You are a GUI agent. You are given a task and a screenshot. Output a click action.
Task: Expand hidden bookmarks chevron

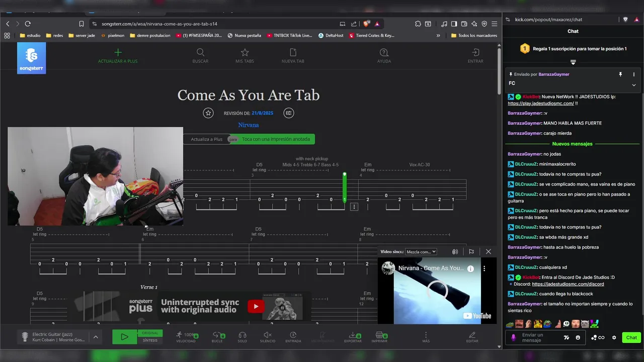438,36
